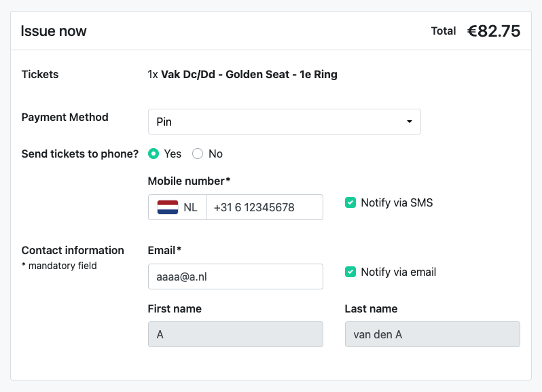Open the Payment Method dropdown arrow
542x392 pixels.
point(410,122)
